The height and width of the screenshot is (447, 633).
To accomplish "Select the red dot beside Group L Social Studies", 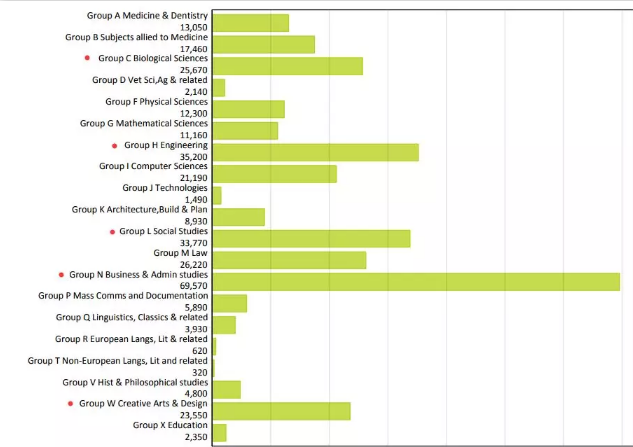I will pos(111,231).
